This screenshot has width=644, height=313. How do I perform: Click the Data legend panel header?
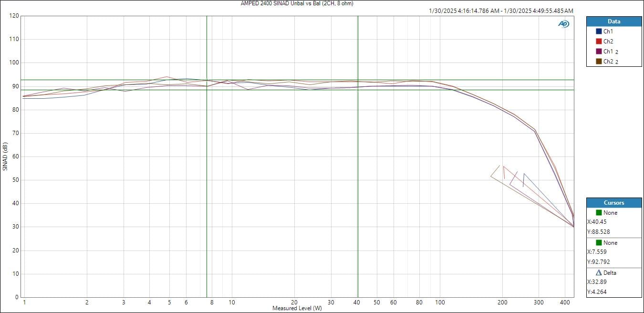tap(613, 21)
